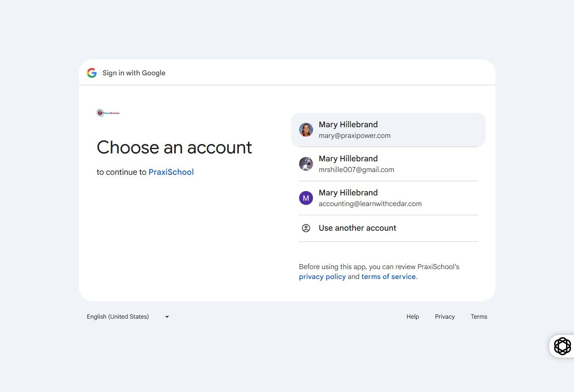Expand the language dropdown arrow
The image size is (574, 392).
click(167, 317)
